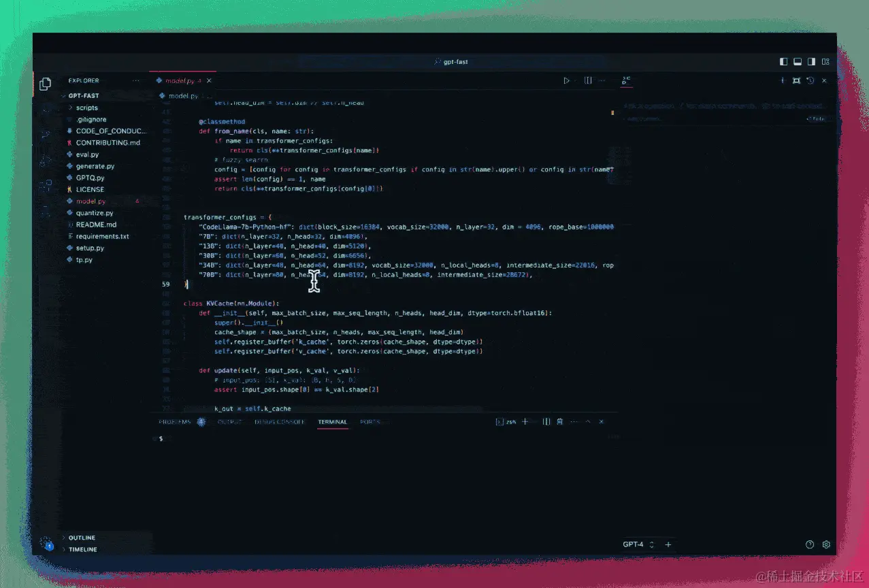Screen dimensions: 869x588
Task: Open a new terminal with the plus icon
Action: coord(525,421)
